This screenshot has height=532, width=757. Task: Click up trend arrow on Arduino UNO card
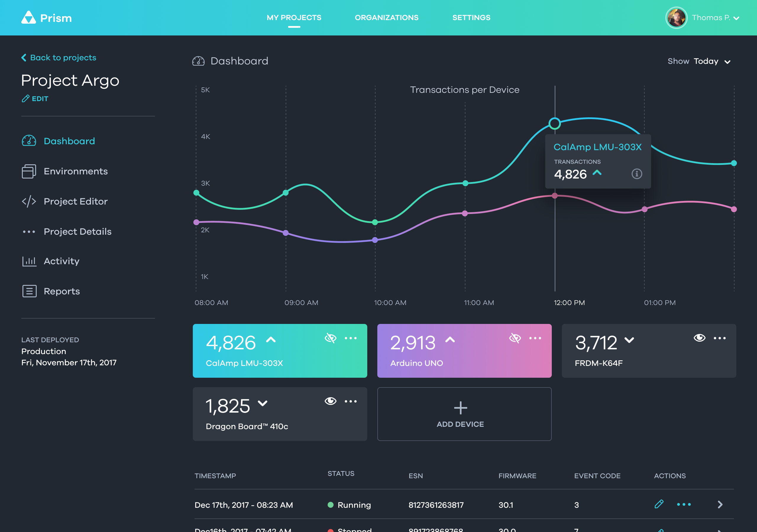tap(450, 340)
